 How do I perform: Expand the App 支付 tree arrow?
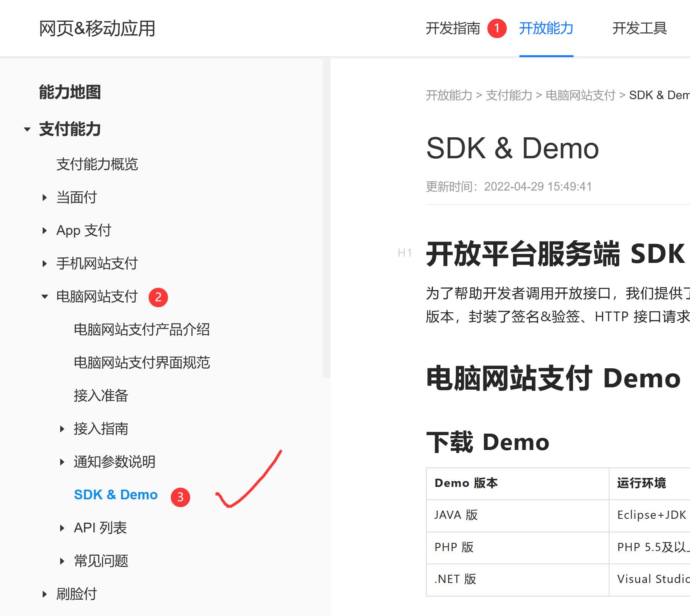(x=44, y=231)
